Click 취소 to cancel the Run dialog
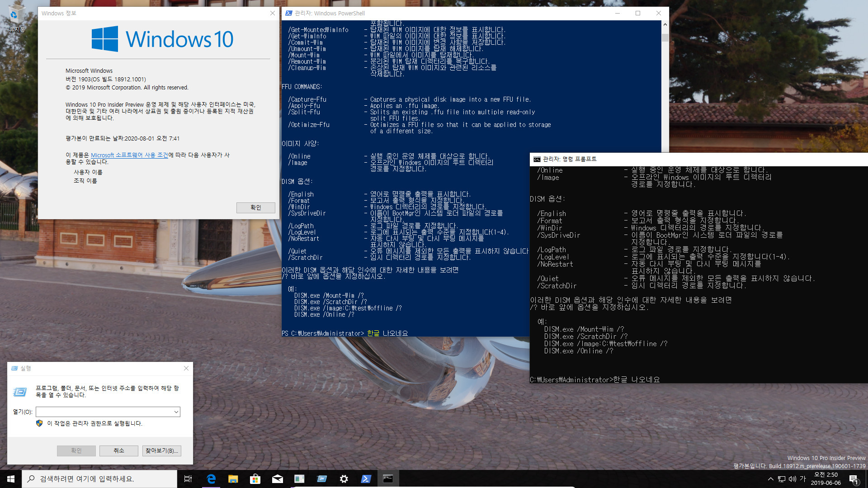 coord(119,451)
